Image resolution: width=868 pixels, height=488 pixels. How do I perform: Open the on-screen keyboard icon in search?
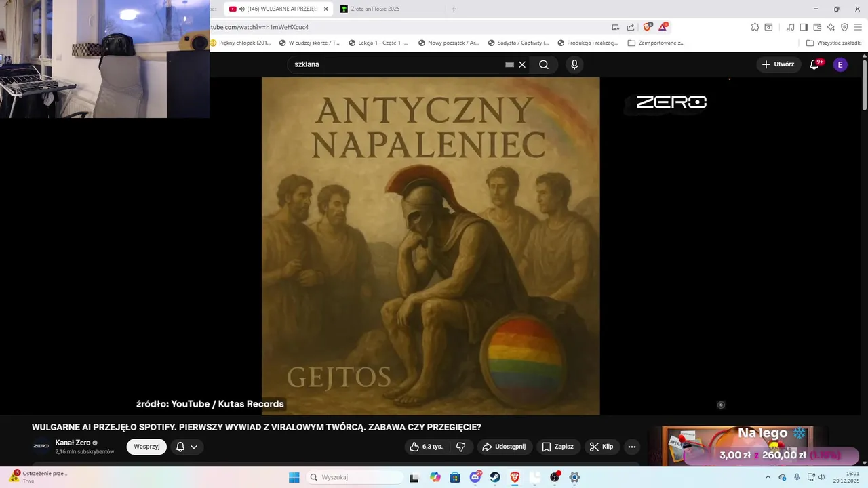(x=510, y=64)
